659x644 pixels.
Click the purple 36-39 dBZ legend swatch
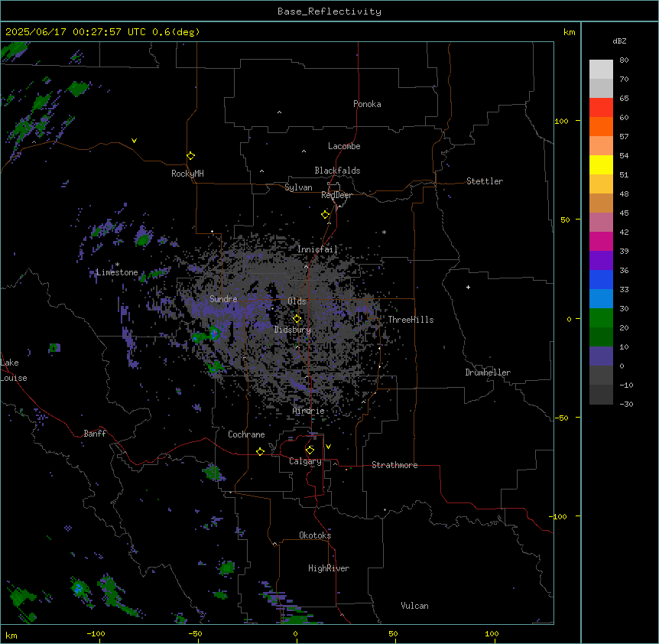[x=601, y=260]
